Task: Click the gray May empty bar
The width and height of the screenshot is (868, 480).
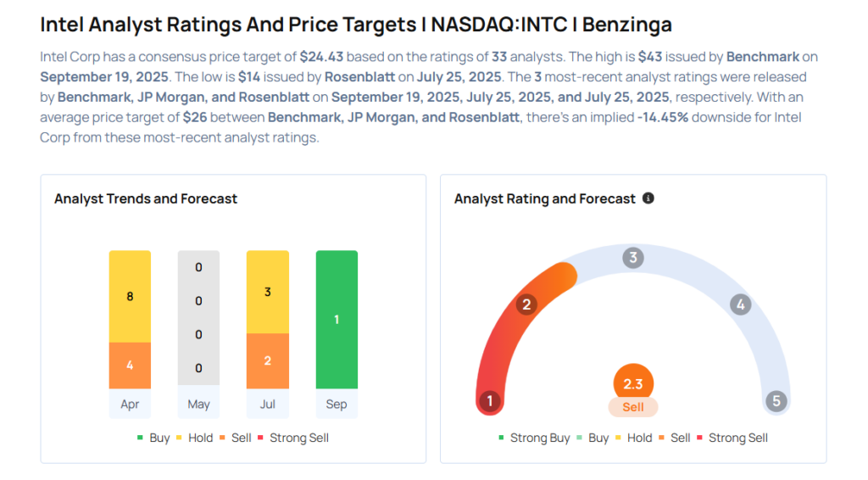Action: point(198,318)
